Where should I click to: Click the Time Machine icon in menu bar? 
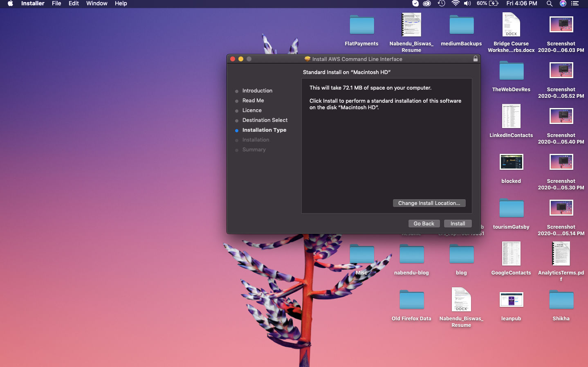(441, 3)
